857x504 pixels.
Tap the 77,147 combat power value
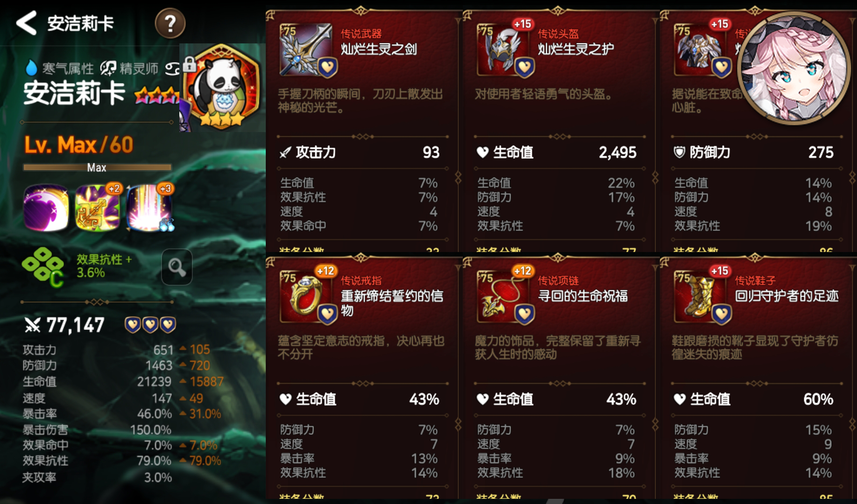pyautogui.click(x=75, y=325)
